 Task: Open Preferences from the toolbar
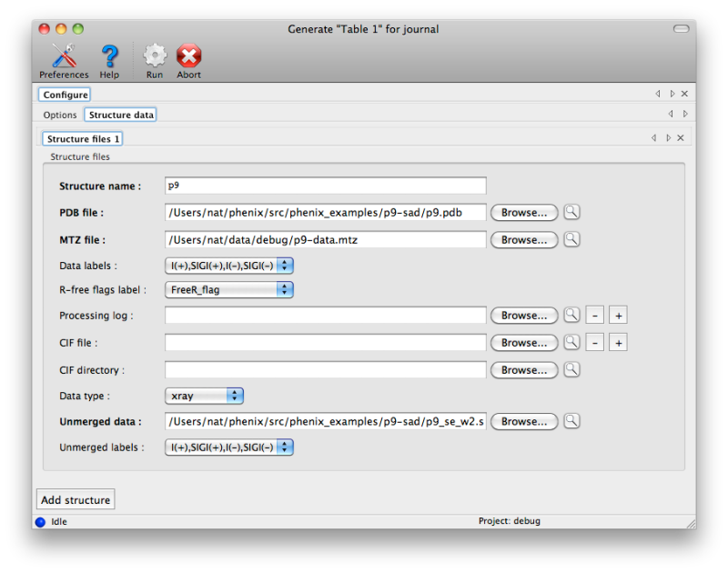click(64, 60)
